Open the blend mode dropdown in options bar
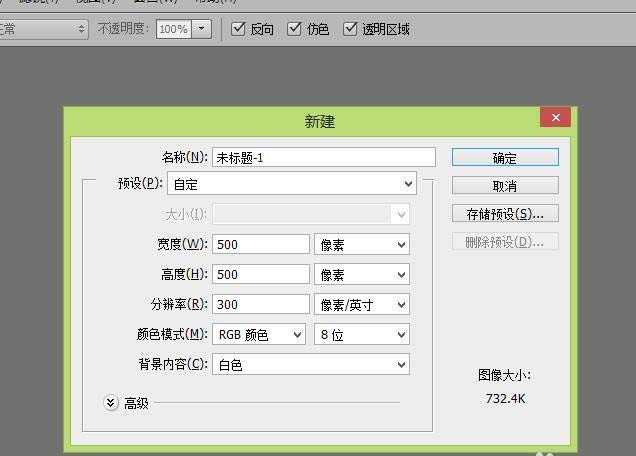The image size is (636, 456). point(45,29)
